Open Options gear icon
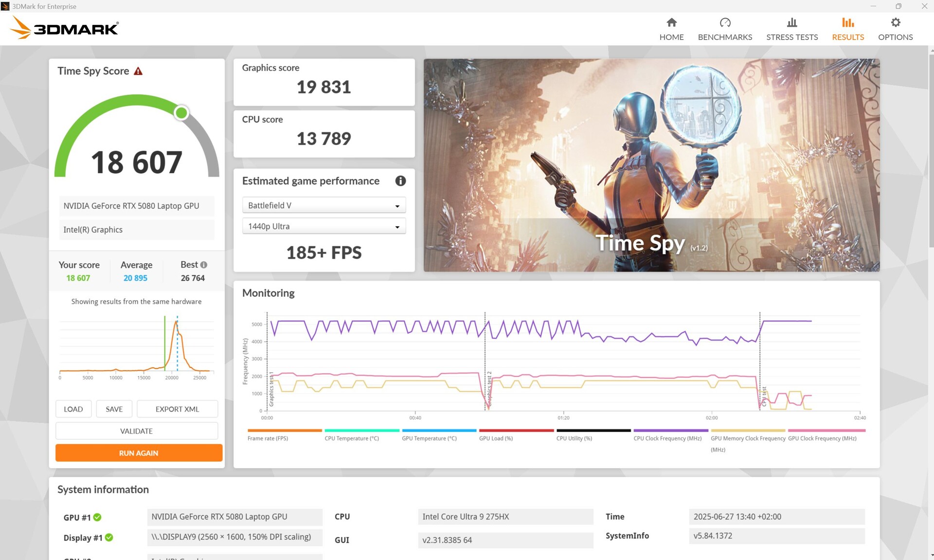The width and height of the screenshot is (934, 560). (x=895, y=23)
